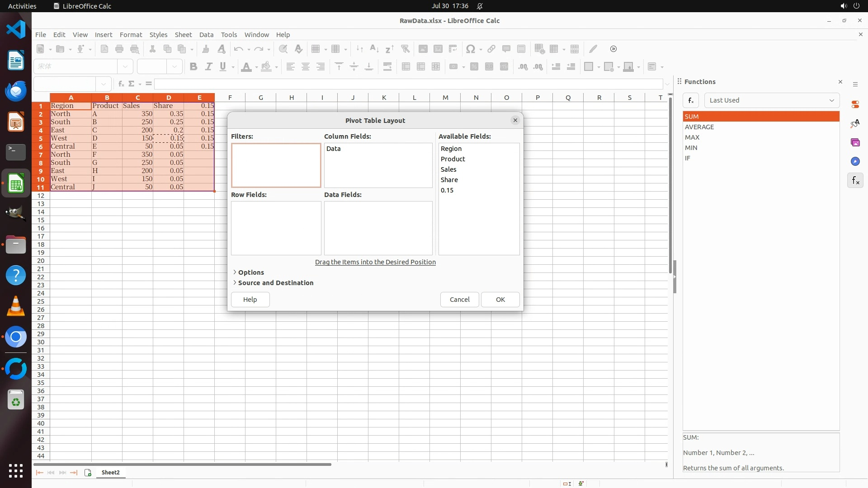Open the sidebar Properties deck
The height and width of the screenshot is (488, 868).
click(x=855, y=104)
